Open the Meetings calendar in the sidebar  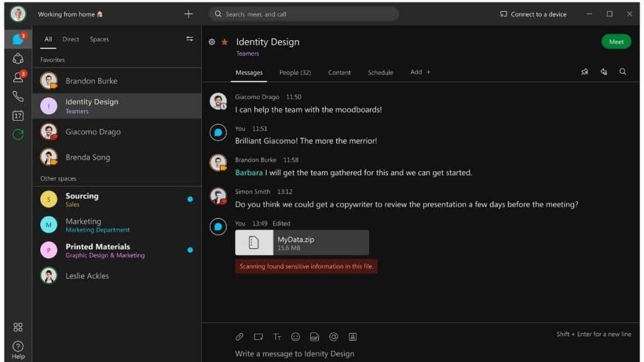18,115
